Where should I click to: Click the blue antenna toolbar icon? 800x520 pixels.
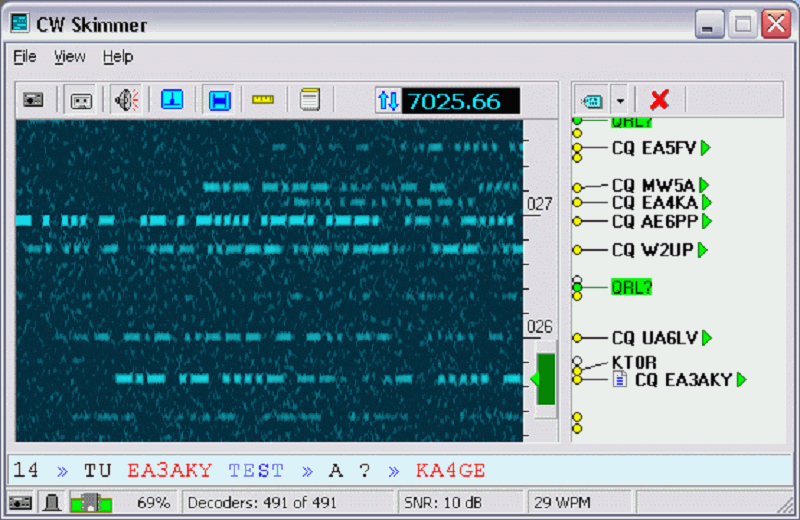[172, 100]
